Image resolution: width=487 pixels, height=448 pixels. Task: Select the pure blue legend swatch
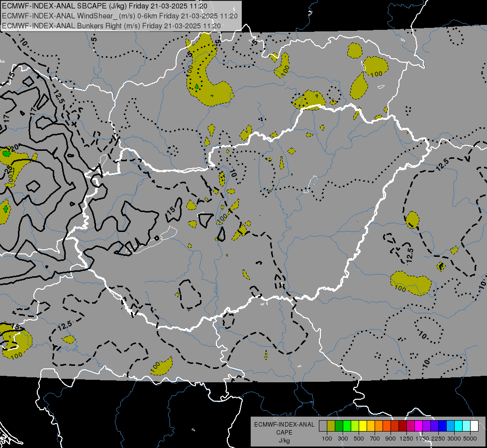pyautogui.click(x=443, y=426)
